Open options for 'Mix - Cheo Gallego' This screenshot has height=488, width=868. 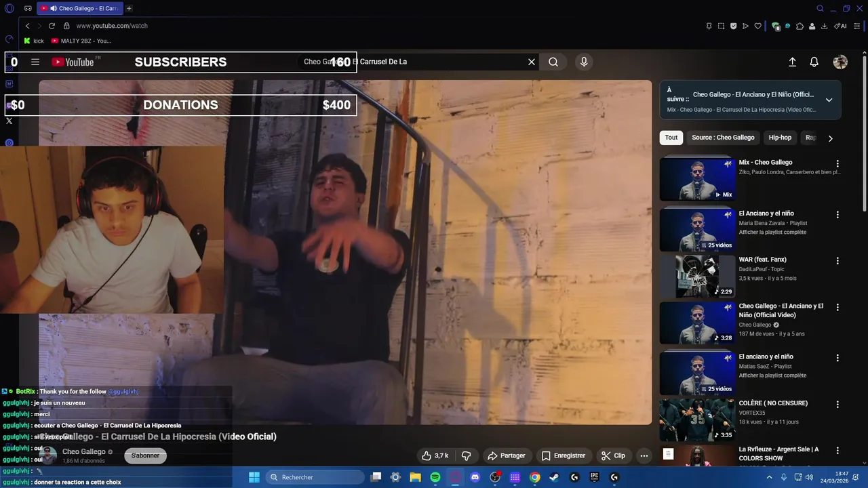pos(837,163)
